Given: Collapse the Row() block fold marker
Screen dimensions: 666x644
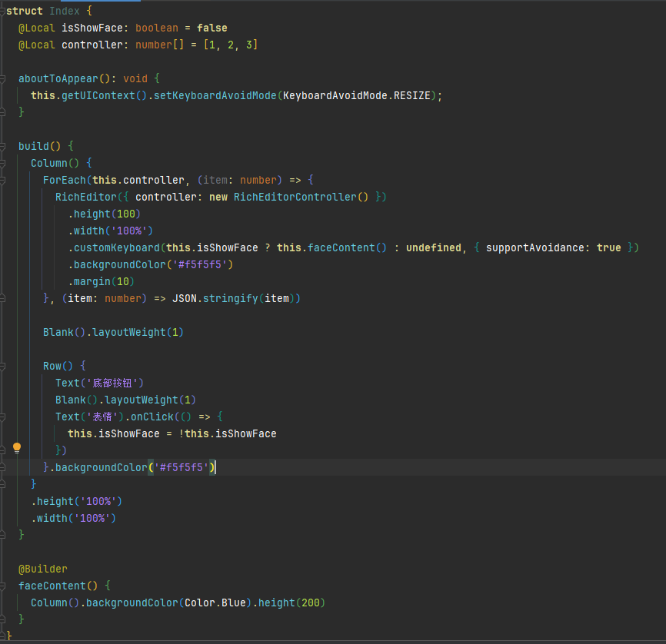Looking at the screenshot, I should point(3,366).
